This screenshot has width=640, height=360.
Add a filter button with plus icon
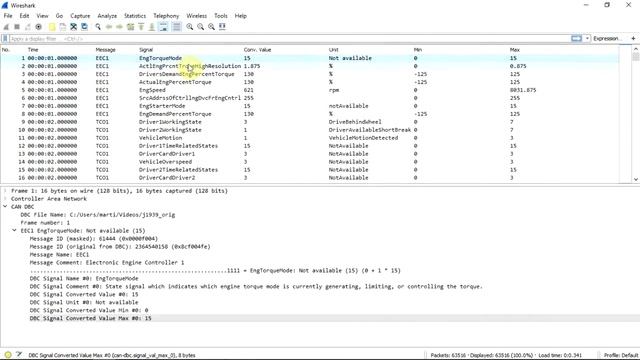[633, 38]
